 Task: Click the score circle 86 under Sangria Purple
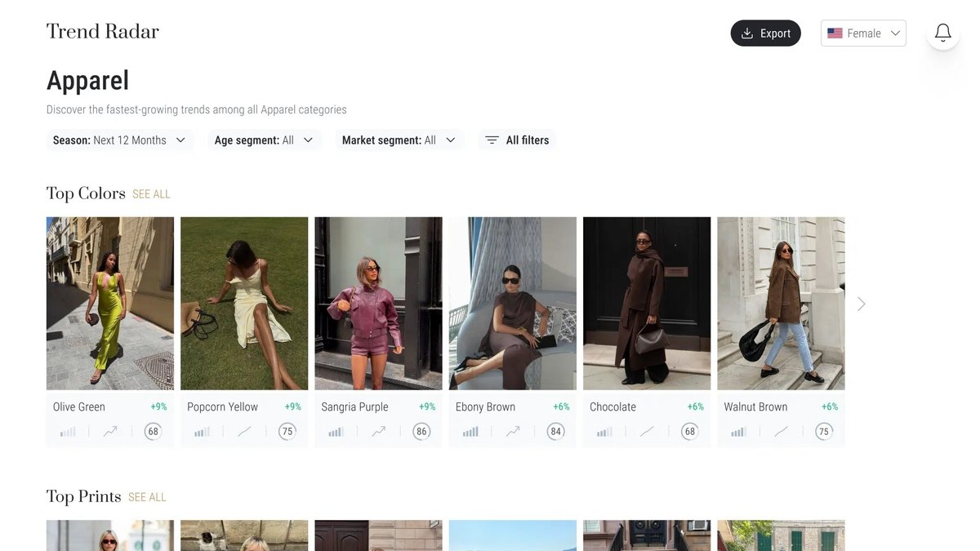[x=421, y=432]
